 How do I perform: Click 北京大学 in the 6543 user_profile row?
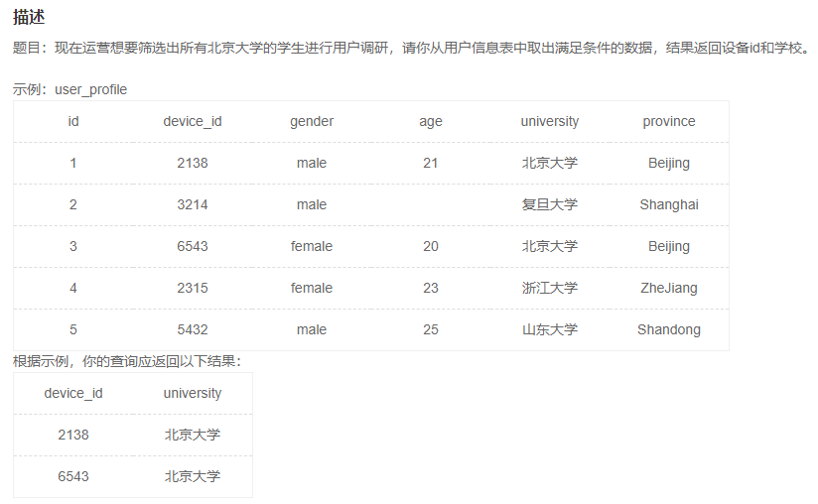pos(550,246)
